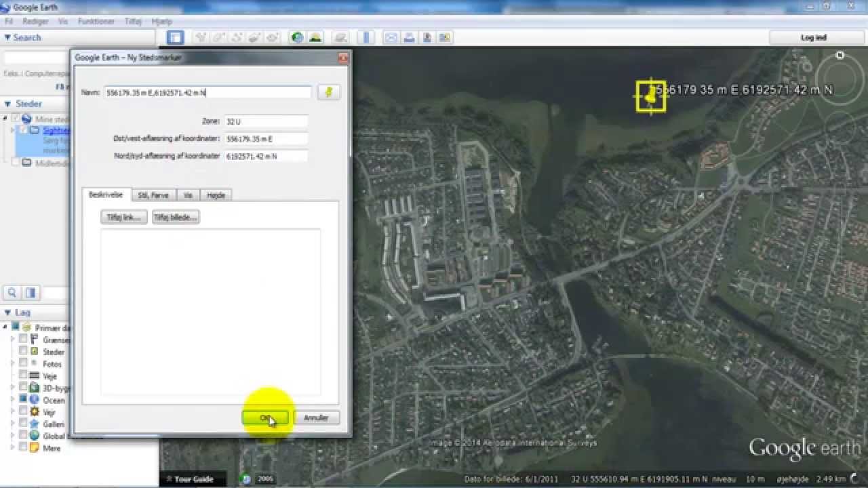The width and height of the screenshot is (868, 488).
Task: Click the Vejr weather sun icon
Action: click(x=35, y=412)
